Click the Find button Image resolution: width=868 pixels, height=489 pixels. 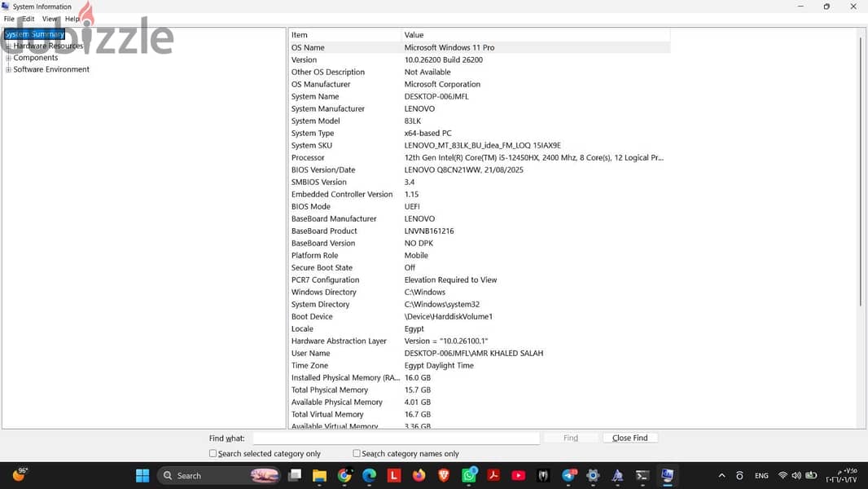pyautogui.click(x=571, y=438)
